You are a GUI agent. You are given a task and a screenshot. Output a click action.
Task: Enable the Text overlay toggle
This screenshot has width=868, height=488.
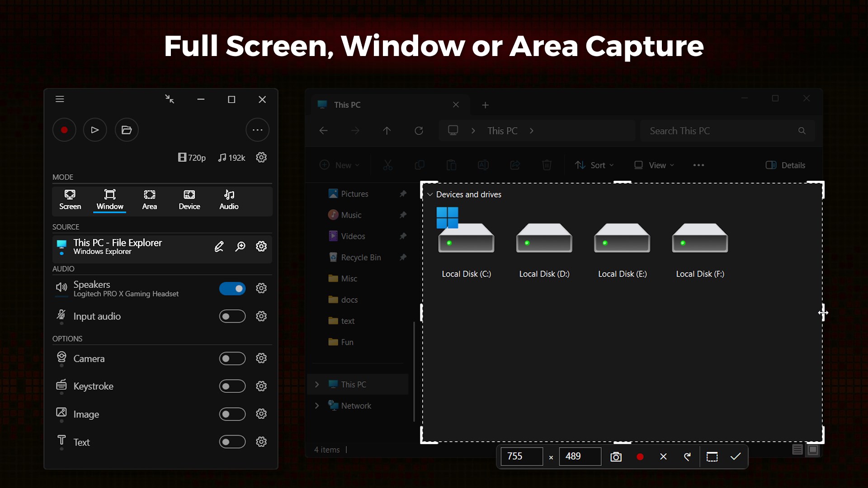pos(232,442)
